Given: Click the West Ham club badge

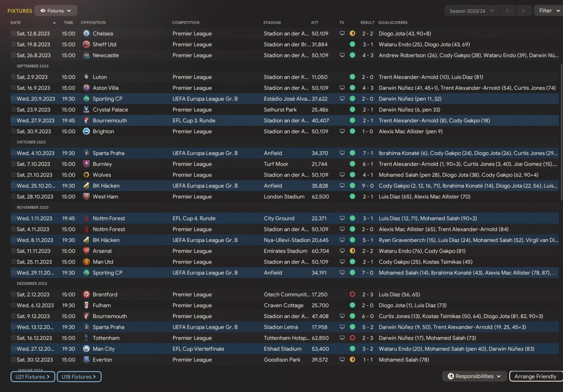Looking at the screenshot, I should pos(86,197).
